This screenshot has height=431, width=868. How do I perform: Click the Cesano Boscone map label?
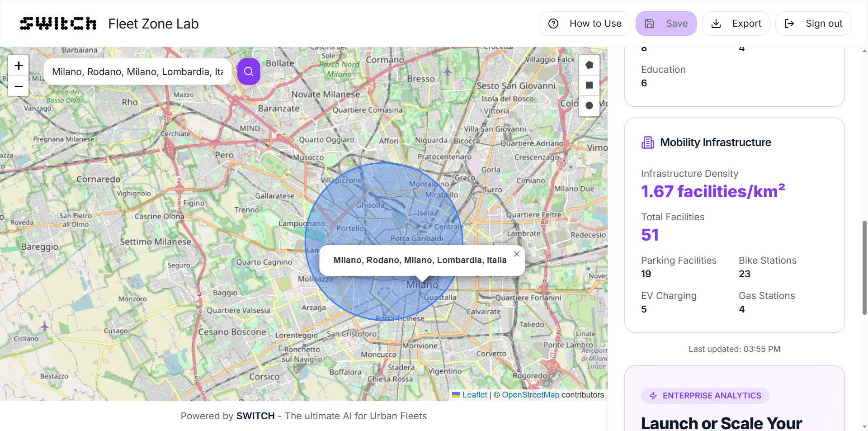232,332
